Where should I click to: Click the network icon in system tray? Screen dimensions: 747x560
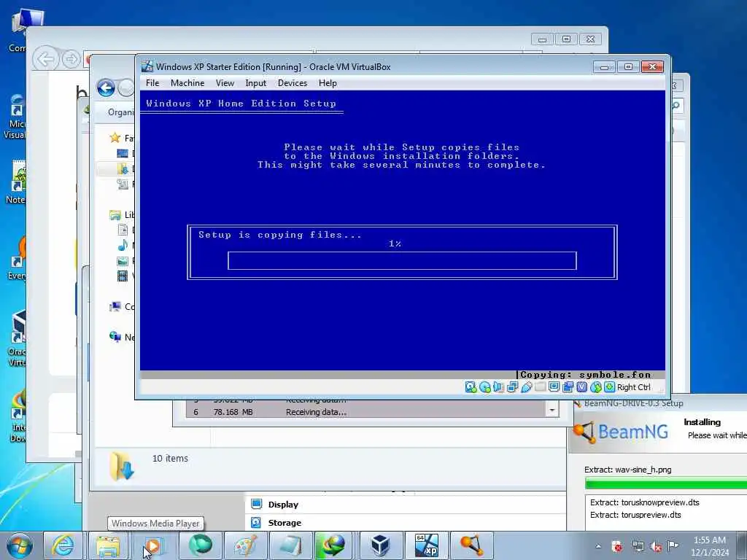(638, 547)
